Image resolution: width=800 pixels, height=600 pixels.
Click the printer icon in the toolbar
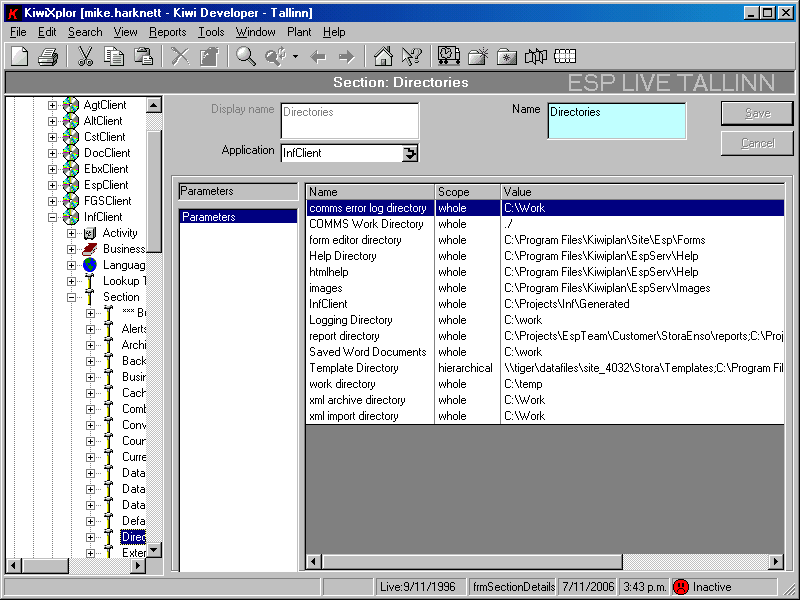tap(47, 56)
